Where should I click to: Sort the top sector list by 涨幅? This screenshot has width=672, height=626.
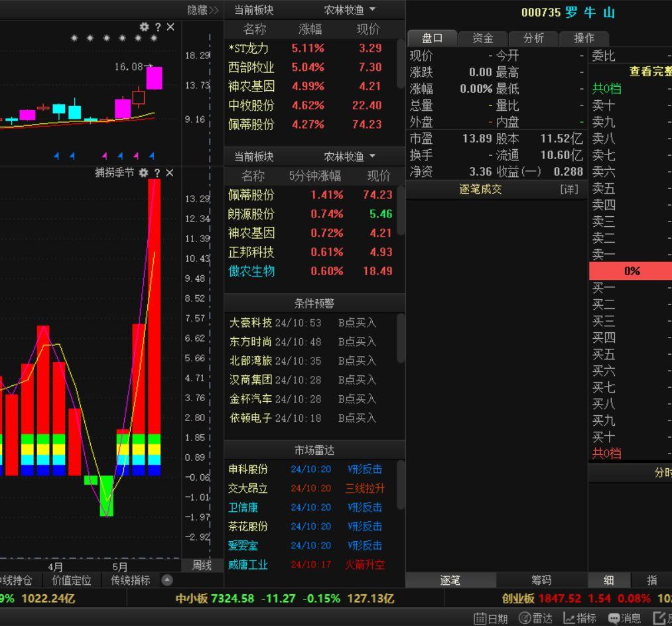(310, 29)
